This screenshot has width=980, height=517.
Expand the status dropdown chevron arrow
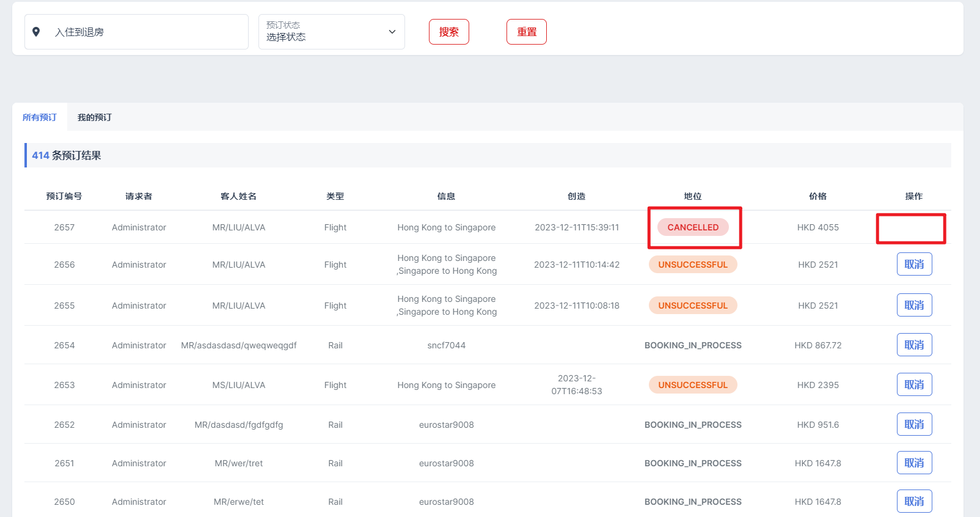tap(392, 32)
